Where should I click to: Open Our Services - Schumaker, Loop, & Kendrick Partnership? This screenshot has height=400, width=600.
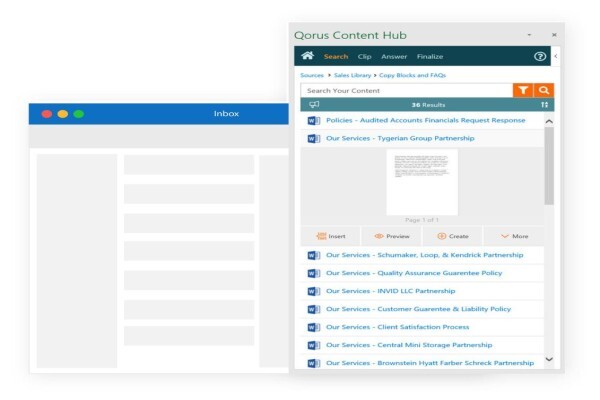[x=424, y=255]
